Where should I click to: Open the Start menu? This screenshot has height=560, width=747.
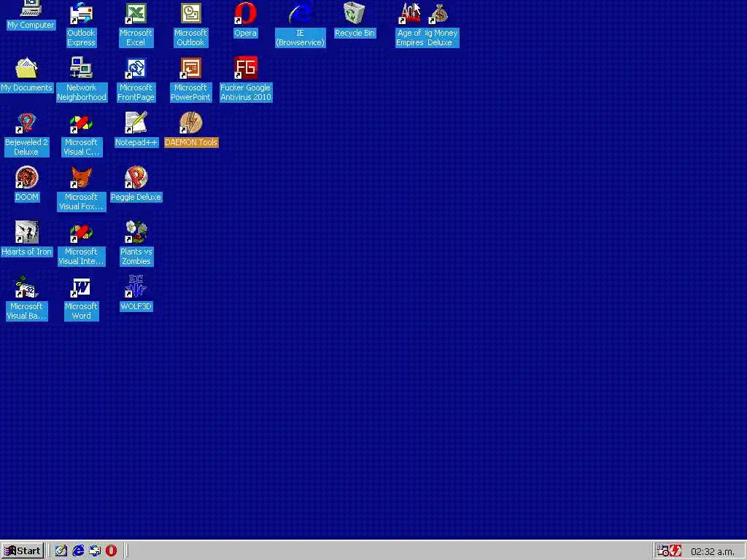[x=23, y=551]
